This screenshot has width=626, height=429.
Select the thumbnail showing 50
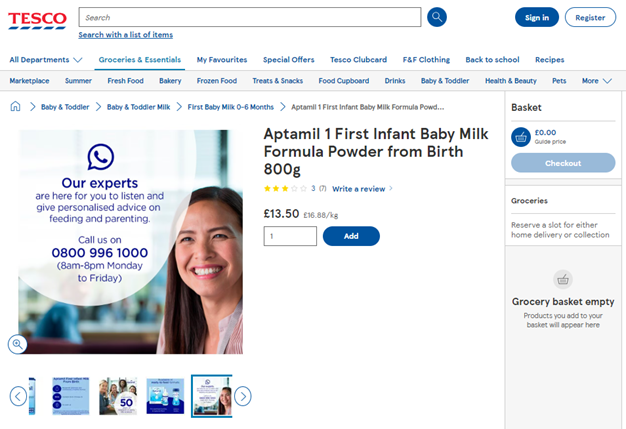[118, 396]
